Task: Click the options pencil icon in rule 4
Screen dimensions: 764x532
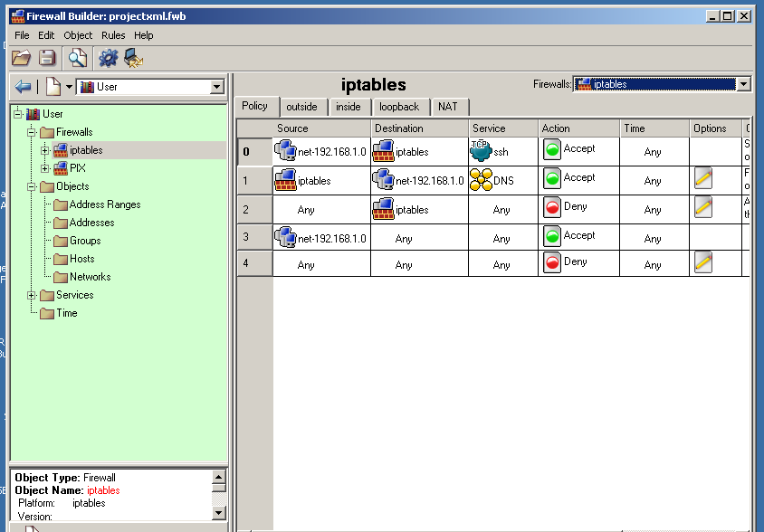Action: click(703, 262)
